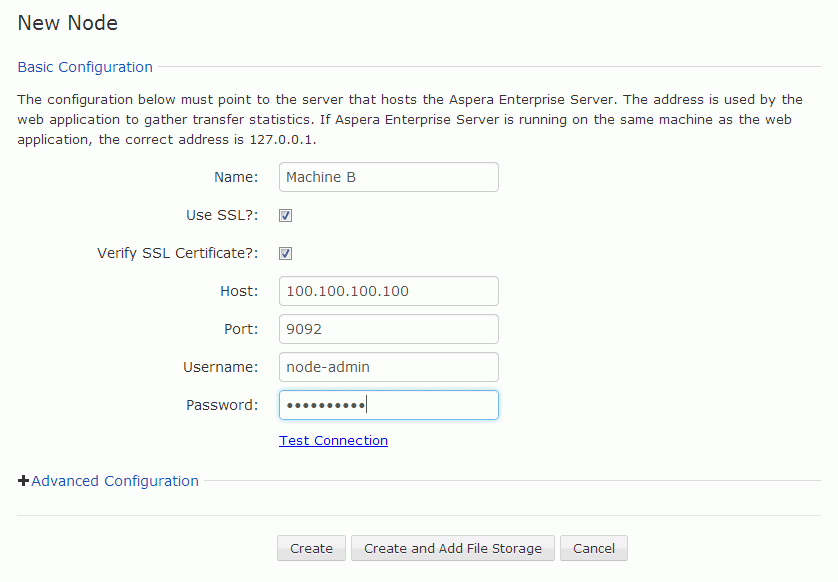Click the "Username:" field label
Screen dimensions: 838x582
[220, 367]
